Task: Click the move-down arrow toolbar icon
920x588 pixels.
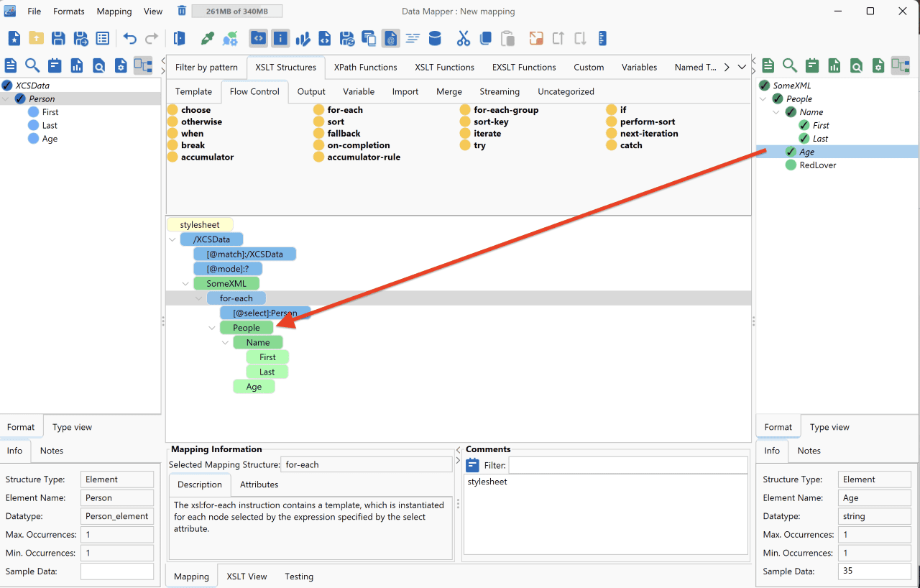Action: pos(580,38)
